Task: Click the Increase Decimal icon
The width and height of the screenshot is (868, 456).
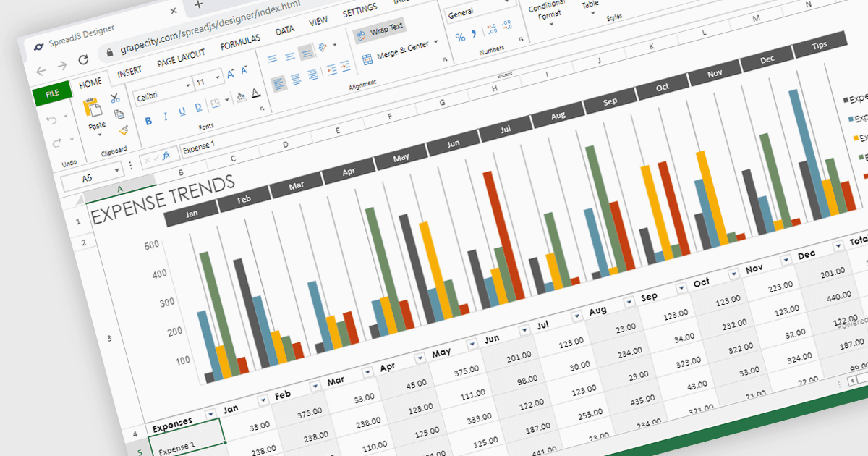Action: (493, 28)
